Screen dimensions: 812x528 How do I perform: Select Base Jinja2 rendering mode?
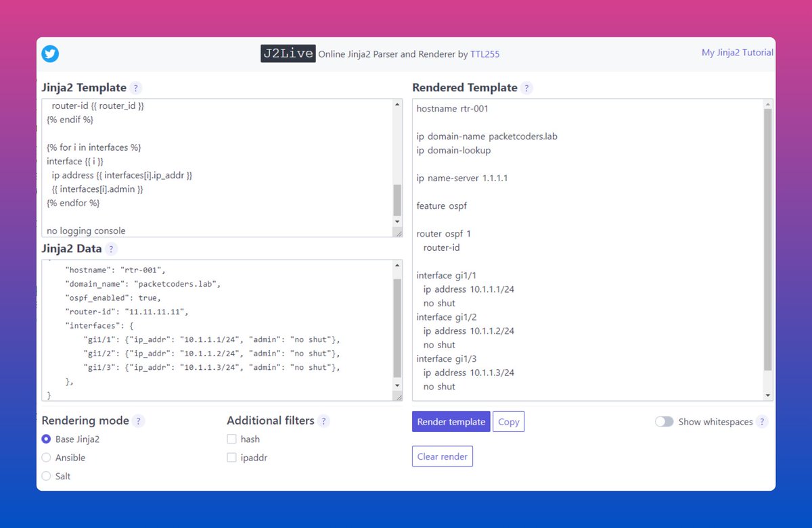pos(46,439)
